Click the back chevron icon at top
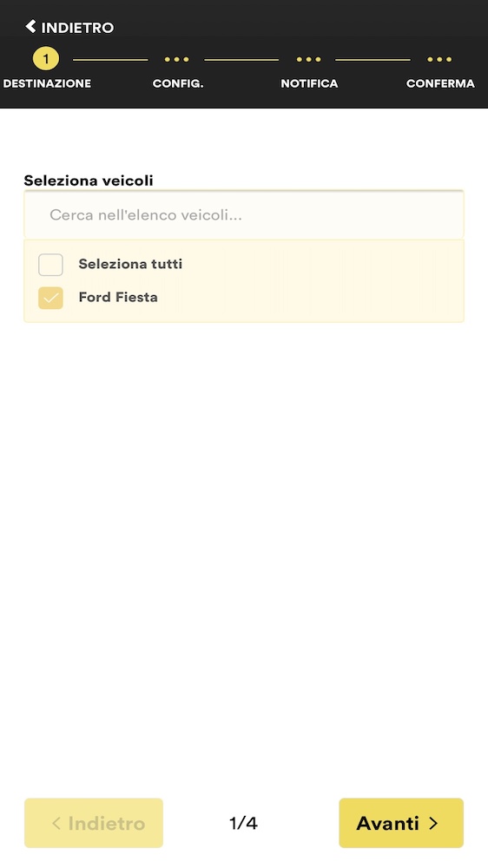The image size is (488, 868). [31, 27]
